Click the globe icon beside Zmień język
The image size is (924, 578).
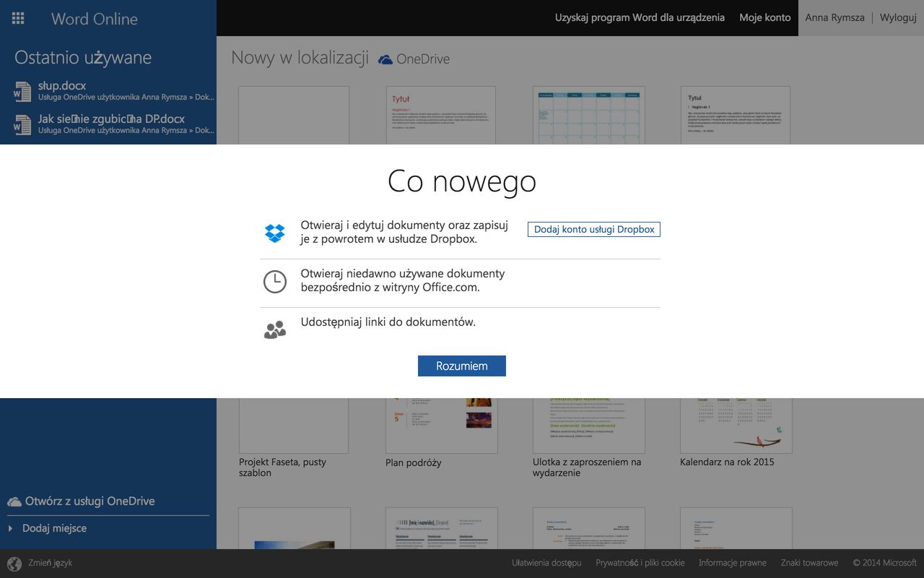[14, 564]
